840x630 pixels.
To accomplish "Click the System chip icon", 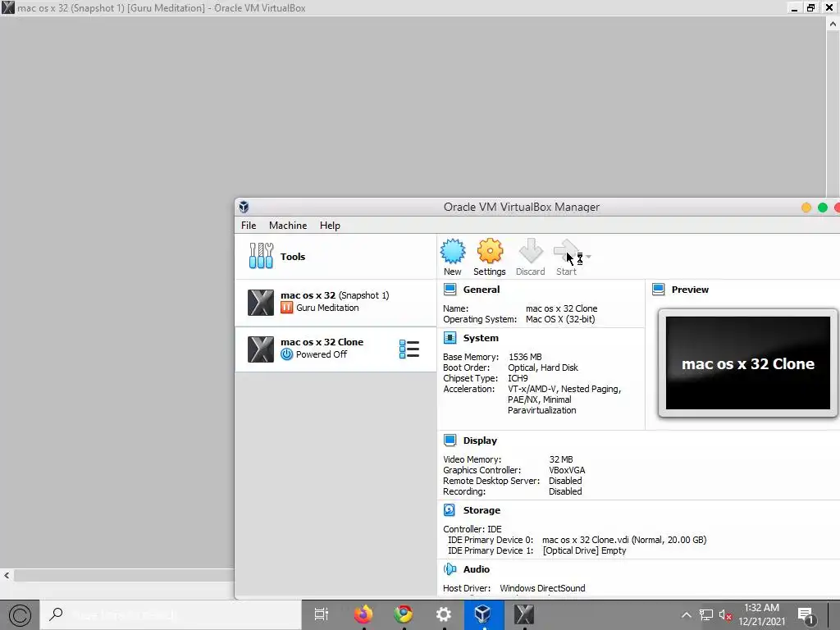I will click(450, 338).
